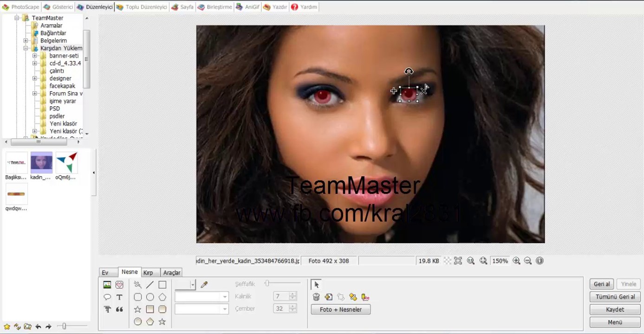Open the Menü button
Screen dimensions: 644x334
coord(615,322)
